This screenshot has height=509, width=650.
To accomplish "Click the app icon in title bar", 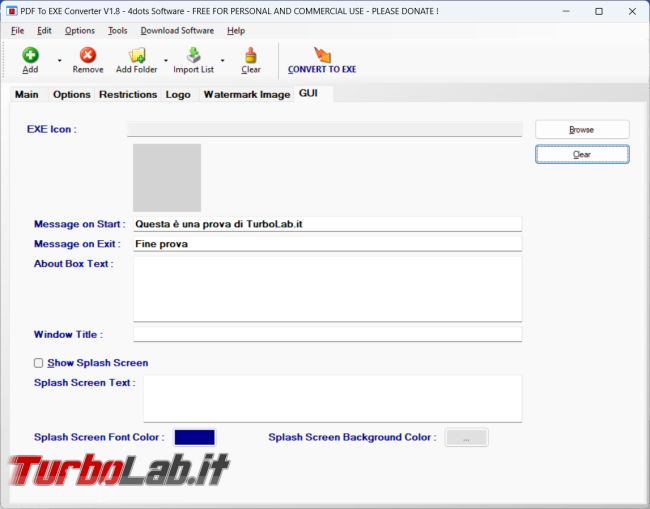I will 12,11.
